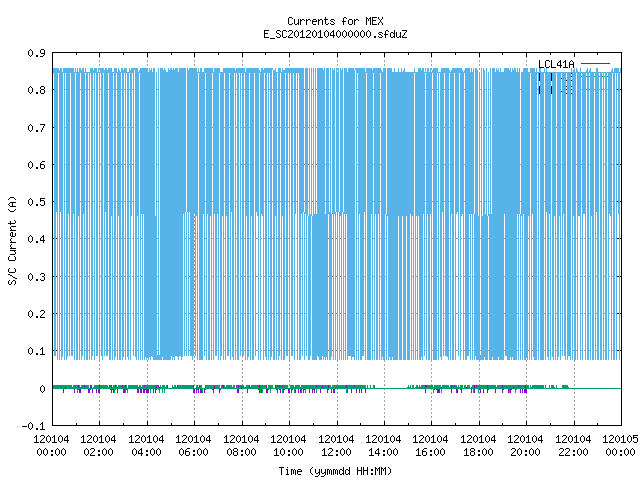Click the -0.1 y-axis tick label

tap(33, 426)
